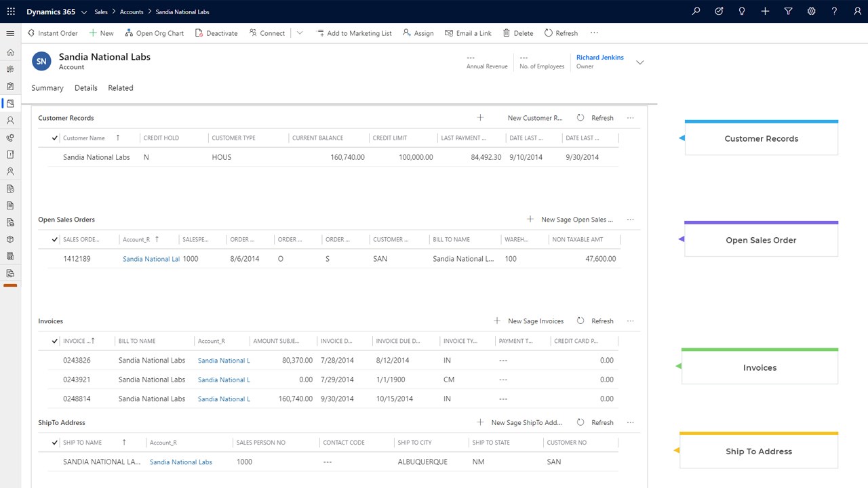Click the search magnifier icon in top bar

tap(696, 12)
